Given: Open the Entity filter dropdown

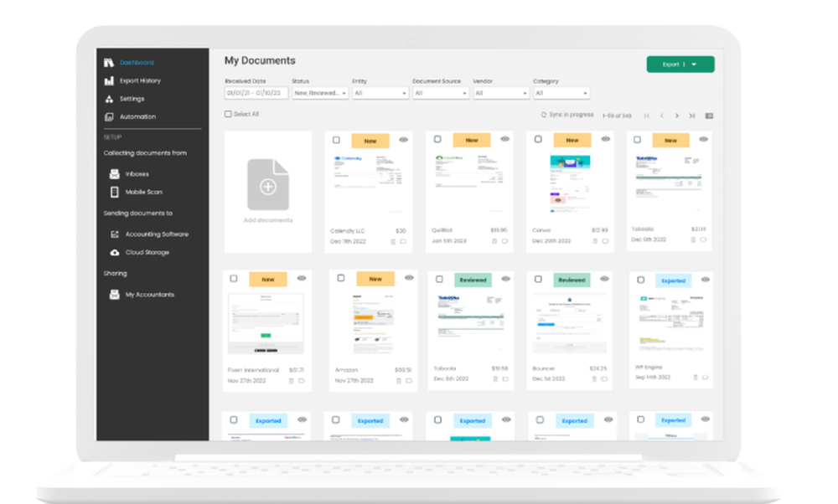Looking at the screenshot, I should pyautogui.click(x=380, y=93).
